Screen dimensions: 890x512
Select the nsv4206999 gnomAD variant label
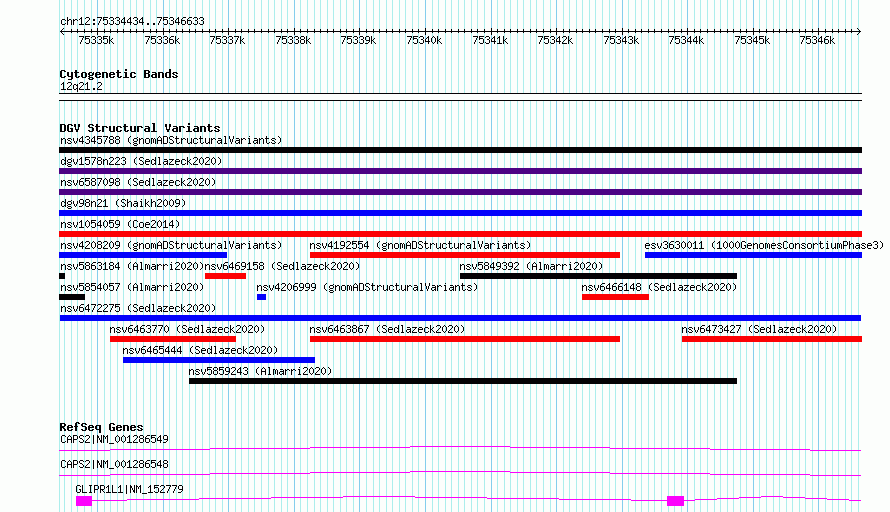coord(367,287)
